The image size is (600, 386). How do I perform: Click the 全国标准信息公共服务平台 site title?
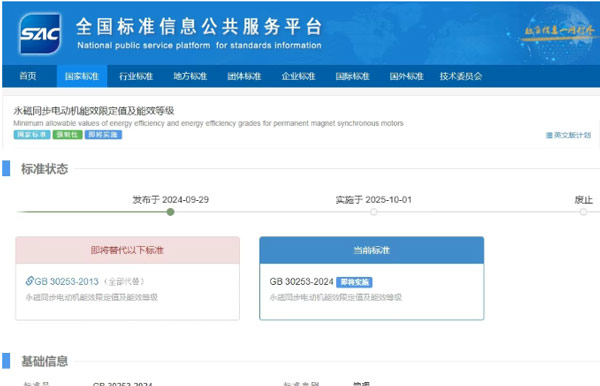point(199,27)
